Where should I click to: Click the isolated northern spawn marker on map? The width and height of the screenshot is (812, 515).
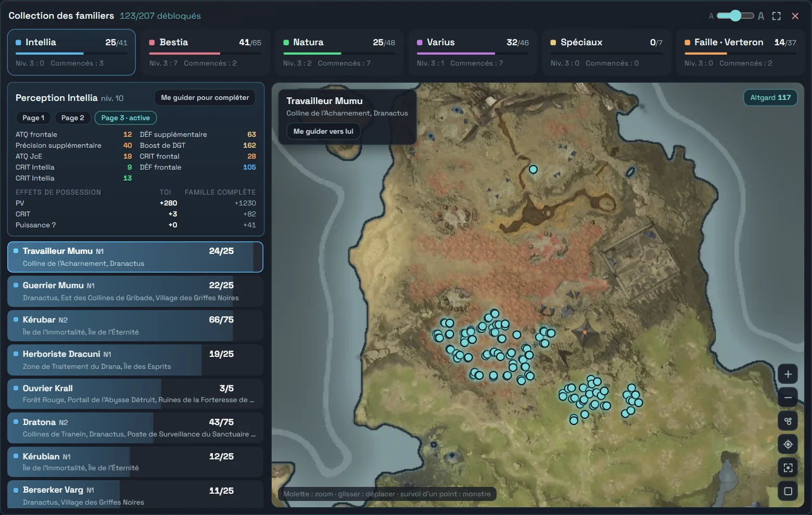533,169
